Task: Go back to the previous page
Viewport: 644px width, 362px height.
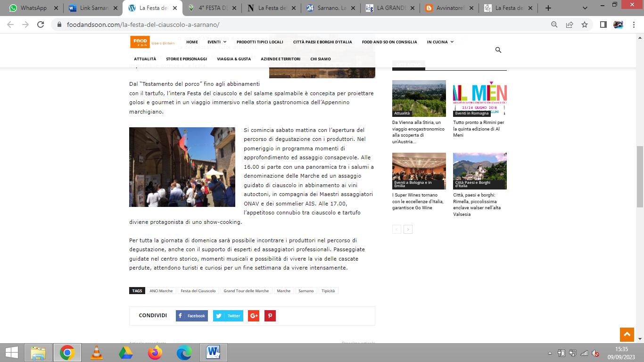Action: tap(10, 25)
